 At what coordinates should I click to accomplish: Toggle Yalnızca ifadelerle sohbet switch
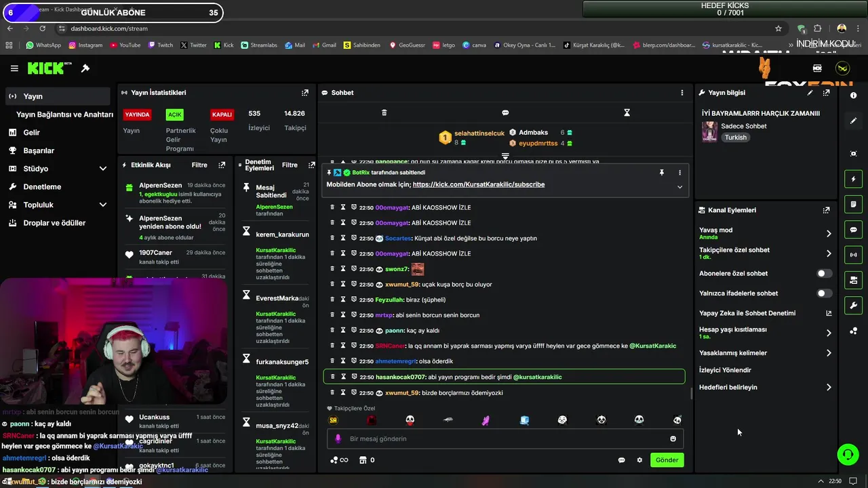coord(824,293)
